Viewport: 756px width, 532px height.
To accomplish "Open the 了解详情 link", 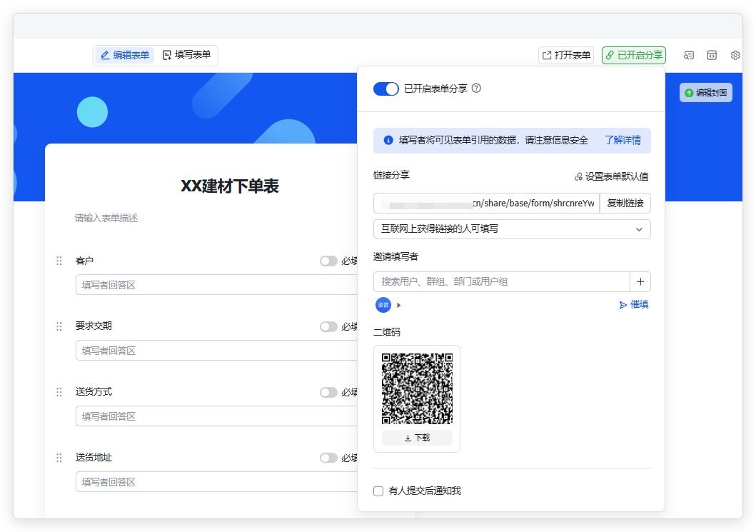I will click(623, 140).
